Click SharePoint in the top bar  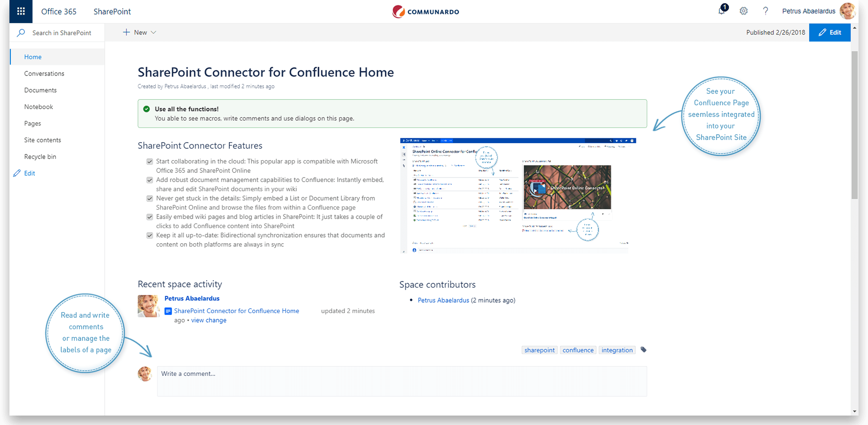[112, 11]
